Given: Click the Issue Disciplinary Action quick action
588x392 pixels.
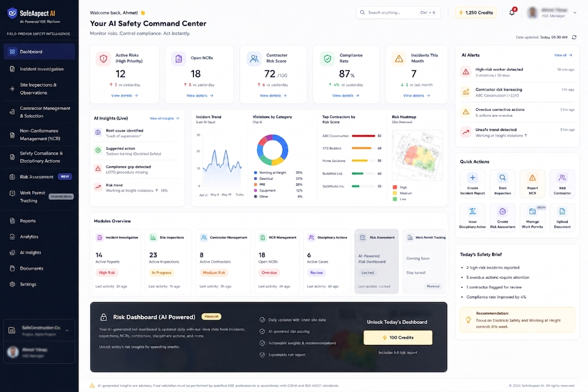Looking at the screenshot, I should point(473,217).
